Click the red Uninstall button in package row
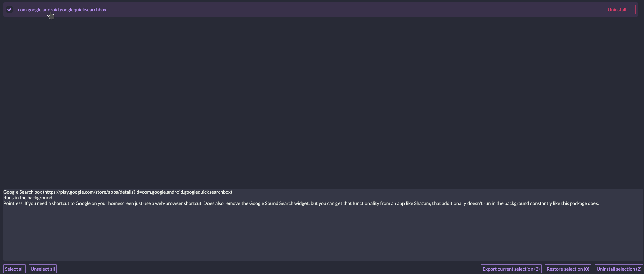This screenshot has width=644, height=274. [x=617, y=10]
